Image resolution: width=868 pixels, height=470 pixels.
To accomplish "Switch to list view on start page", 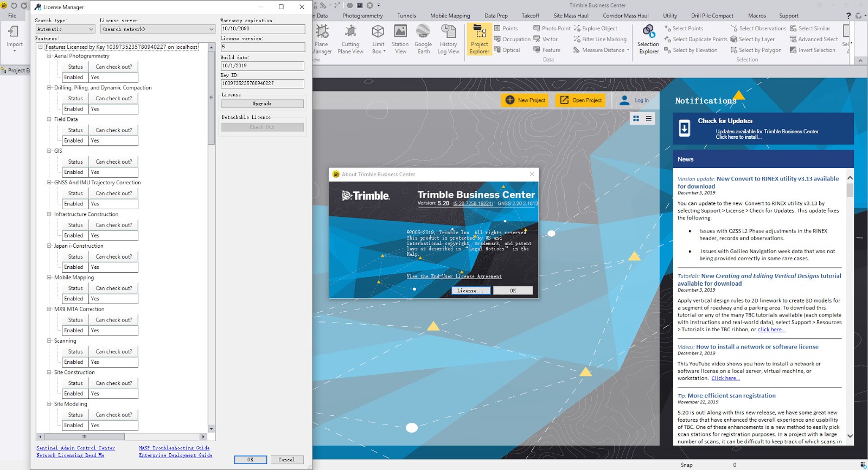I will (x=648, y=118).
